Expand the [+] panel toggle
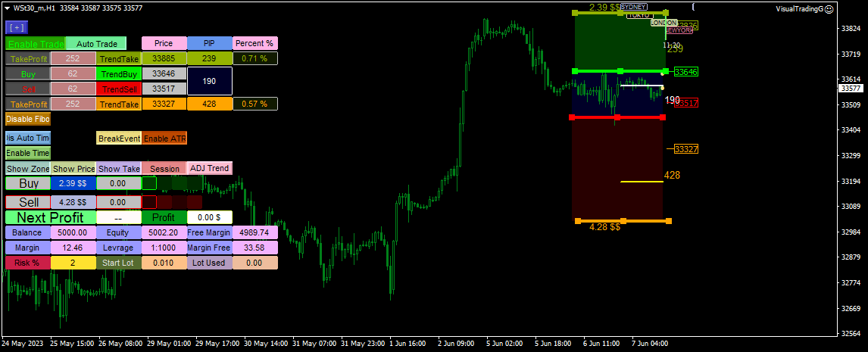Screen dimensions: 868x352 (x=17, y=27)
